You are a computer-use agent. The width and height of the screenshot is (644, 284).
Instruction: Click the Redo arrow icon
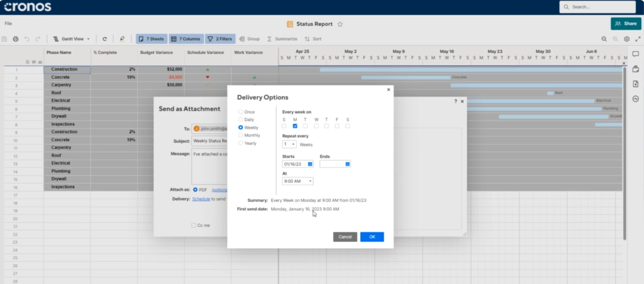click(x=37, y=39)
